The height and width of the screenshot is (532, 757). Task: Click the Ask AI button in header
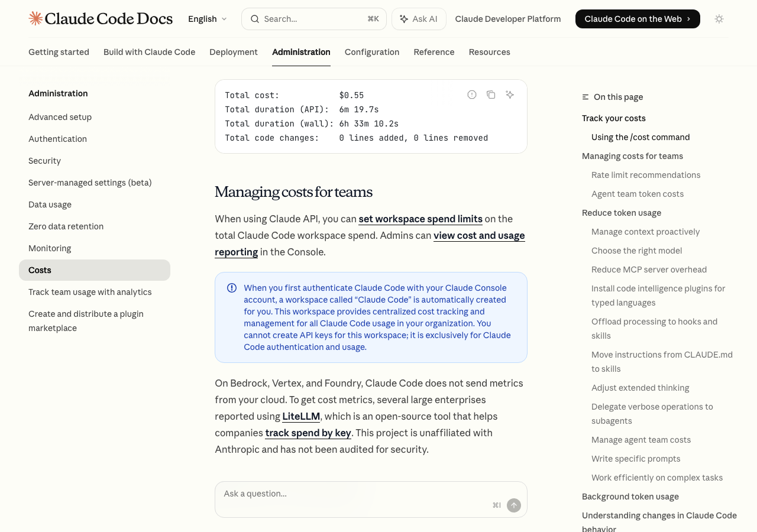point(419,19)
